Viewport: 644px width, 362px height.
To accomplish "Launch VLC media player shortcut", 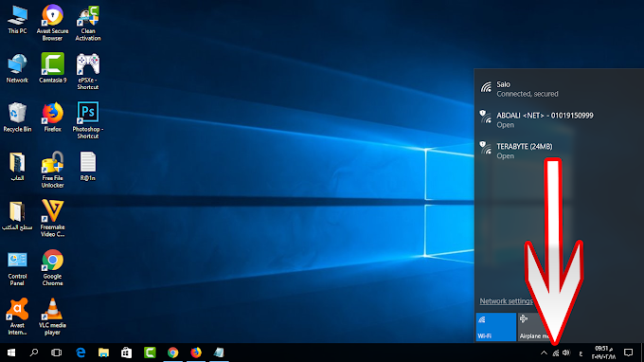I will (x=53, y=317).
